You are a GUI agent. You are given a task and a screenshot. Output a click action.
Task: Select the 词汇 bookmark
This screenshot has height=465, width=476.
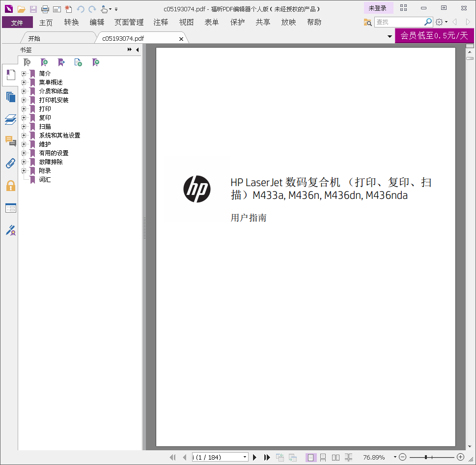pos(45,180)
